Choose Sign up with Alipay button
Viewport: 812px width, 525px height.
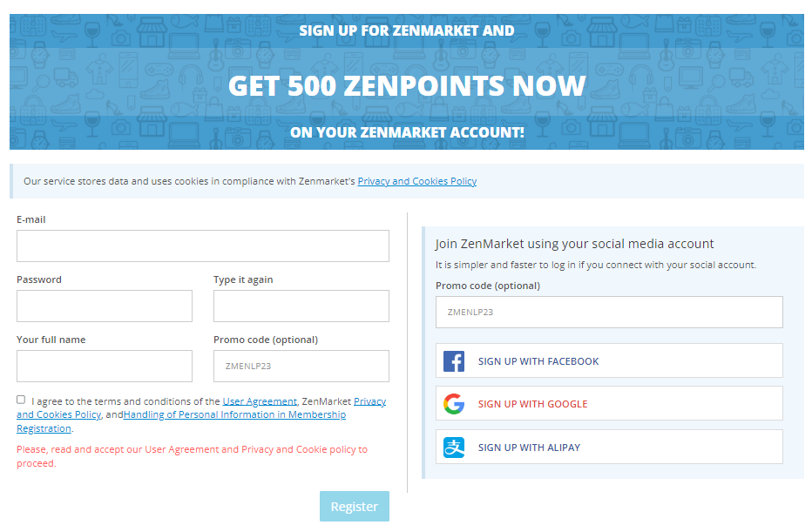609,447
